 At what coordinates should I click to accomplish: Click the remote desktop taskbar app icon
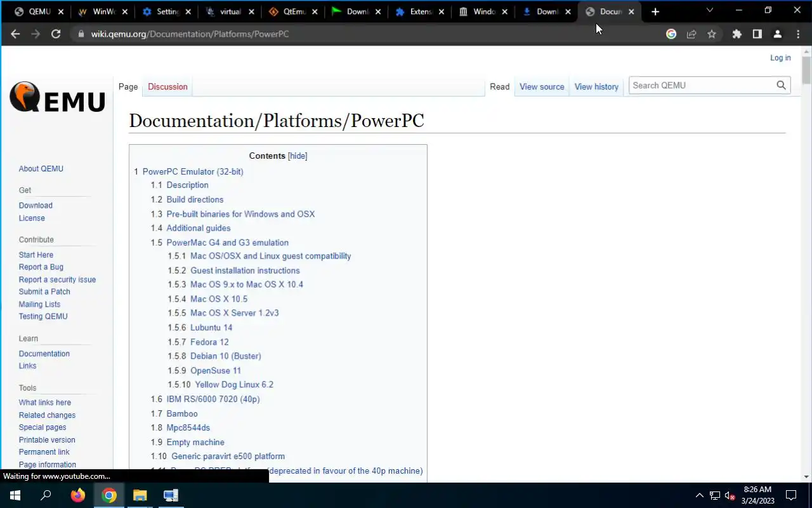pos(171,495)
